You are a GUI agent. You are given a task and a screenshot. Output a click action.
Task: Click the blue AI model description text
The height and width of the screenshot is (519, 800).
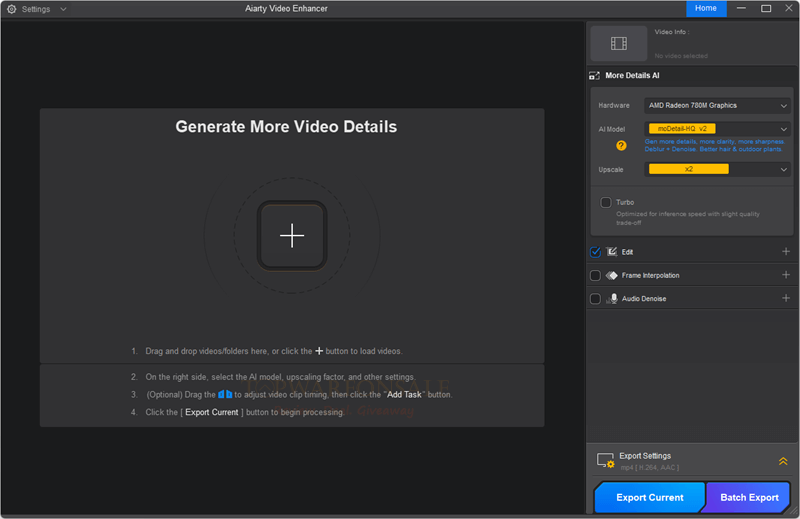(x=714, y=145)
